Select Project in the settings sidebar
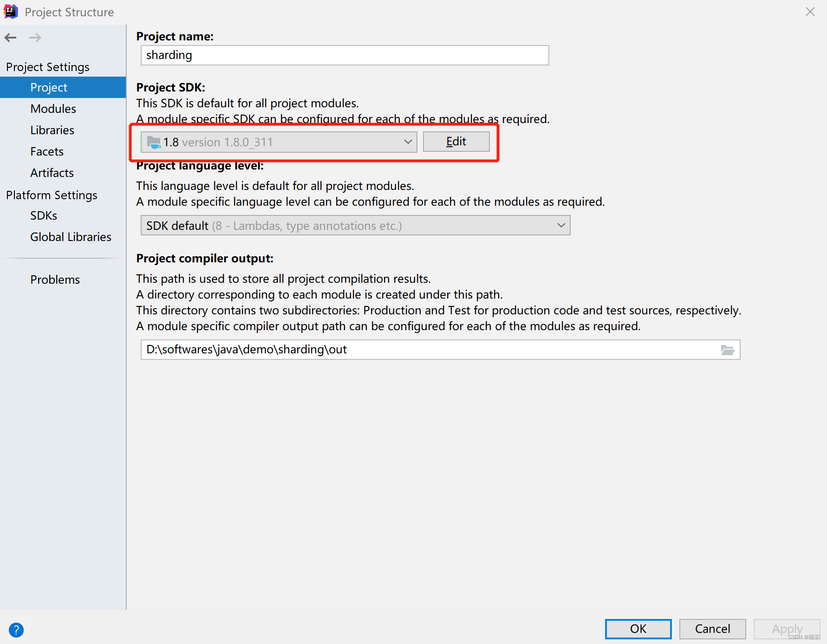 point(63,87)
